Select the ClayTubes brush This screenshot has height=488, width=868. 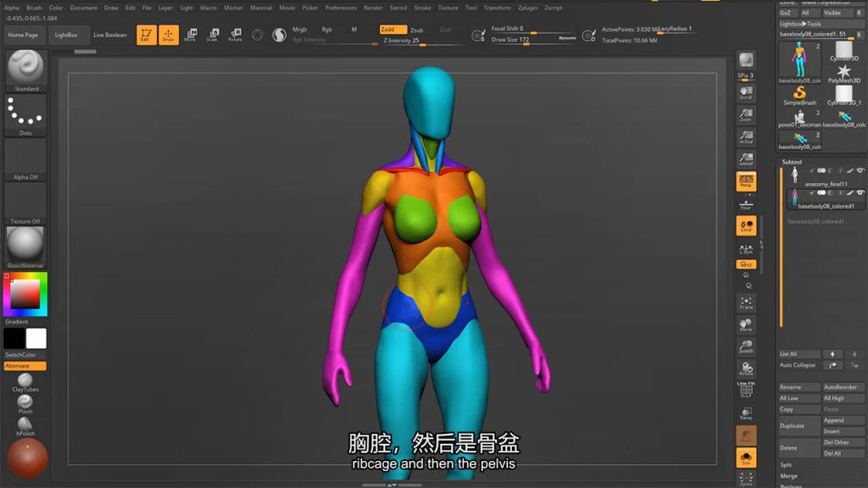[25, 380]
